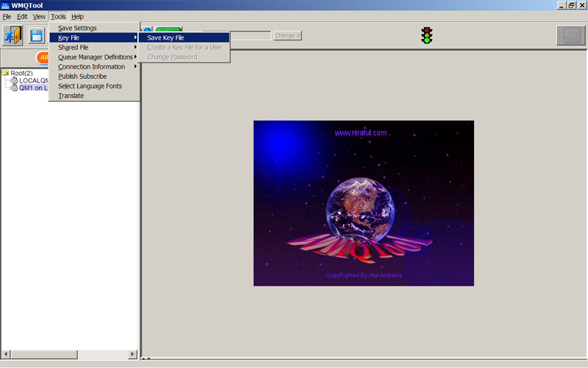This screenshot has width=588, height=368.
Task: Expand the Key File submenu
Action: point(94,38)
